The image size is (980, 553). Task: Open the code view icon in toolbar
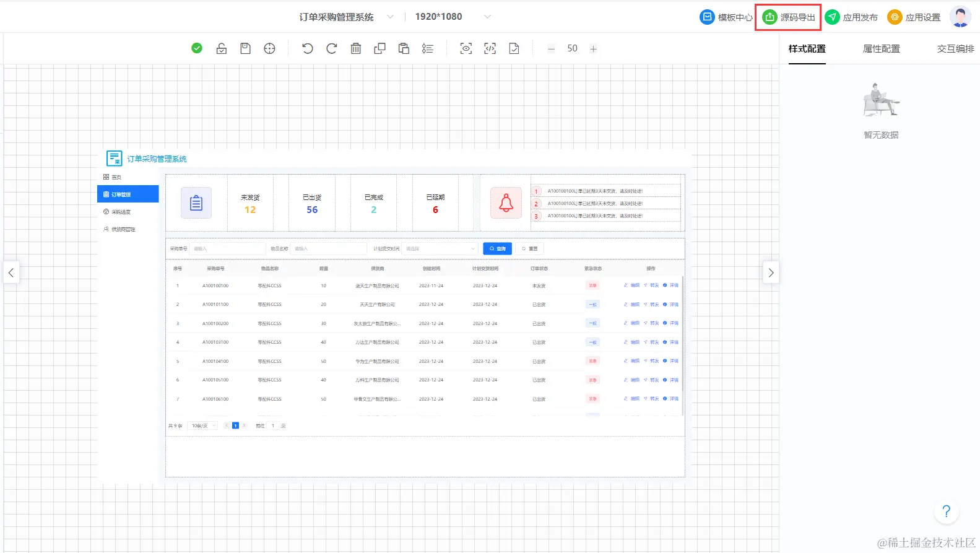490,48
